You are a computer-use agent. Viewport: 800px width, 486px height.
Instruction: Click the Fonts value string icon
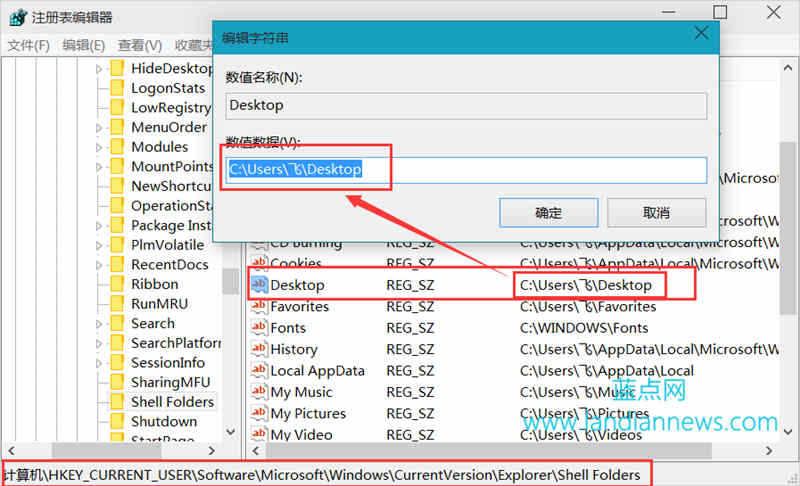[259, 327]
